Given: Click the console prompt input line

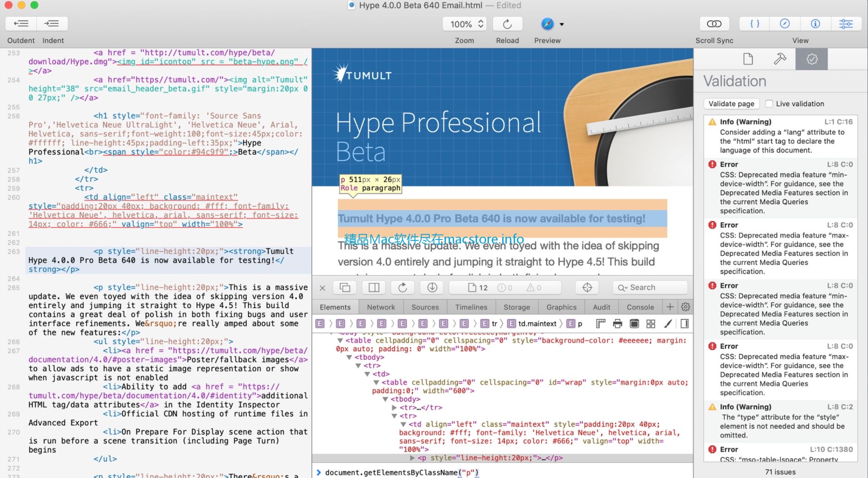Looking at the screenshot, I should click(504, 472).
